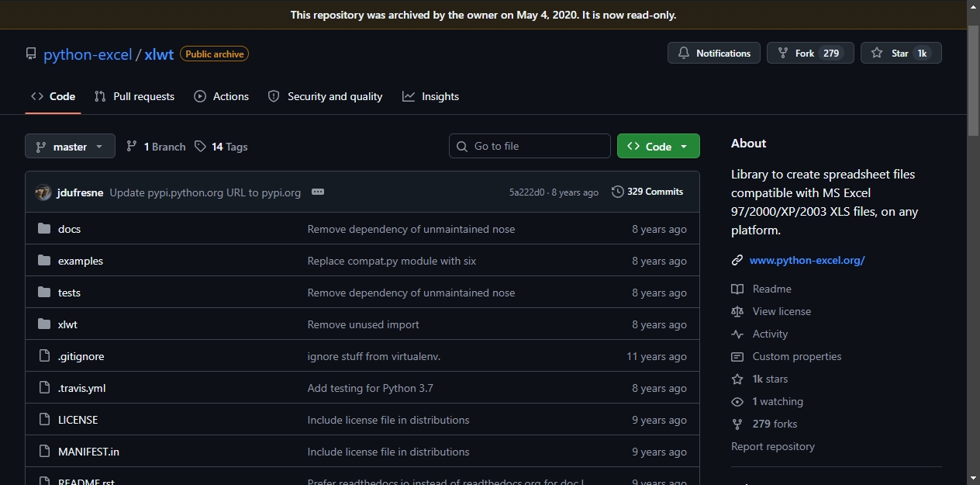Open the master branch dropdown
Image resolution: width=980 pixels, height=485 pixels.
70,146
